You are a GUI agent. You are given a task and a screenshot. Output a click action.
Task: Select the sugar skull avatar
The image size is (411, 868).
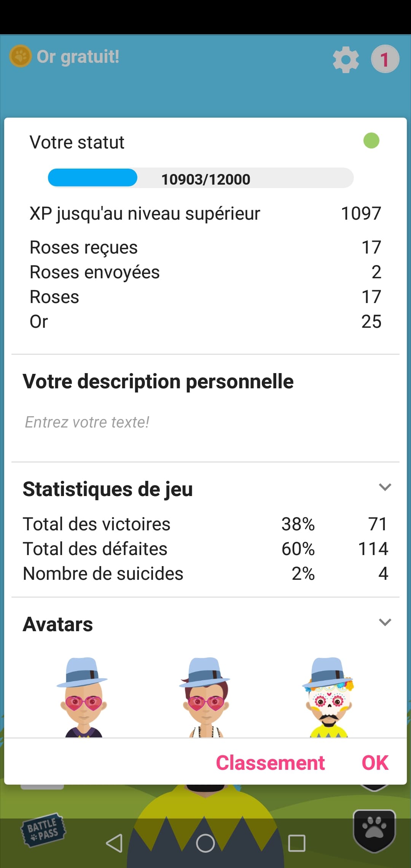pos(328,697)
